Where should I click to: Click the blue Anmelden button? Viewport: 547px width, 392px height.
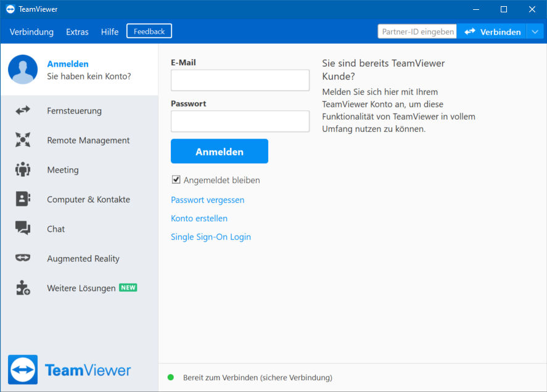pos(220,152)
